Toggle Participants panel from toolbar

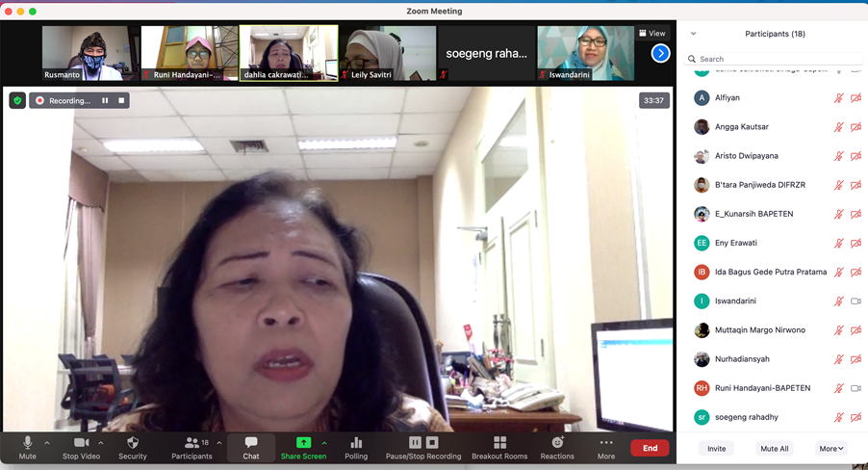point(191,448)
